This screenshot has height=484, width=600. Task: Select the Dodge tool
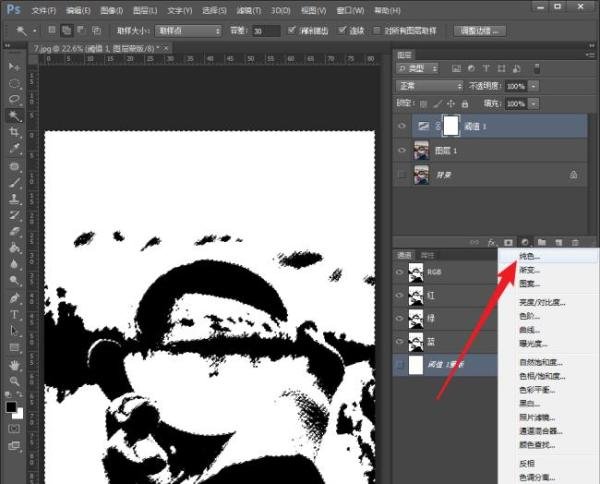(x=14, y=280)
